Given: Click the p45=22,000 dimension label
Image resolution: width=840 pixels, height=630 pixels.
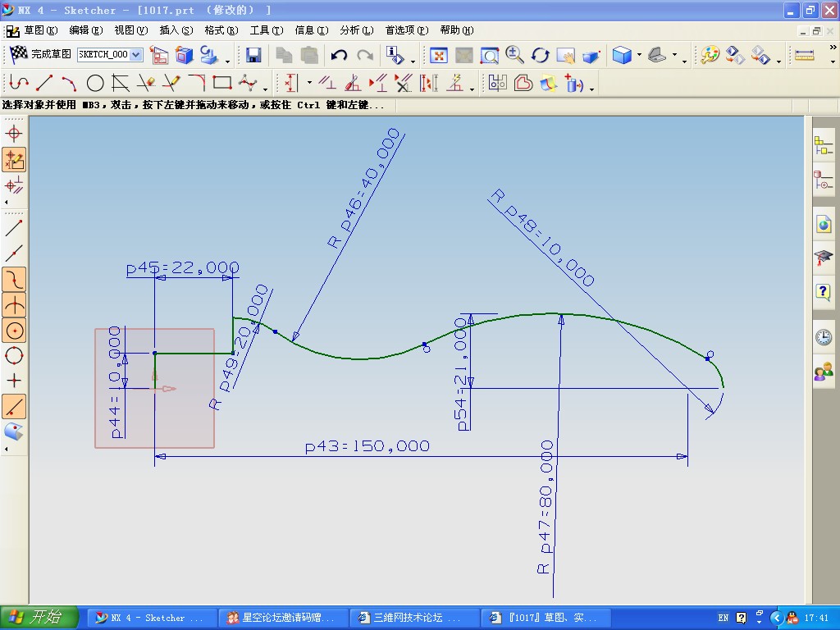Looking at the screenshot, I should pos(183,268).
